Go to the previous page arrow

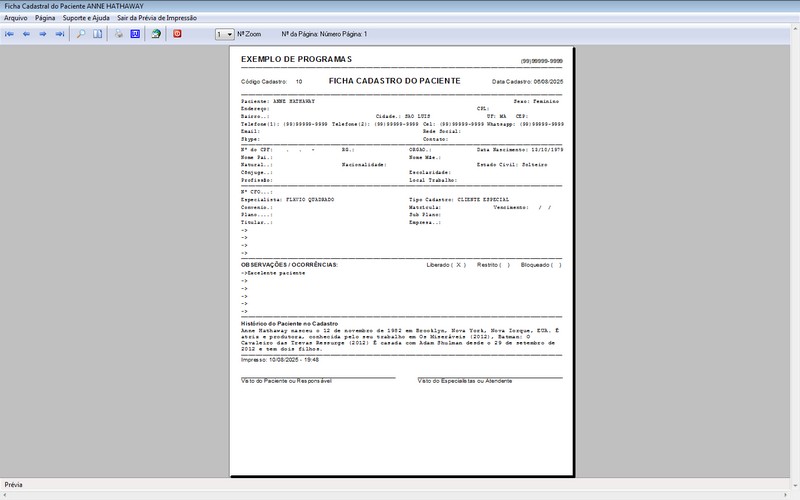(x=26, y=34)
